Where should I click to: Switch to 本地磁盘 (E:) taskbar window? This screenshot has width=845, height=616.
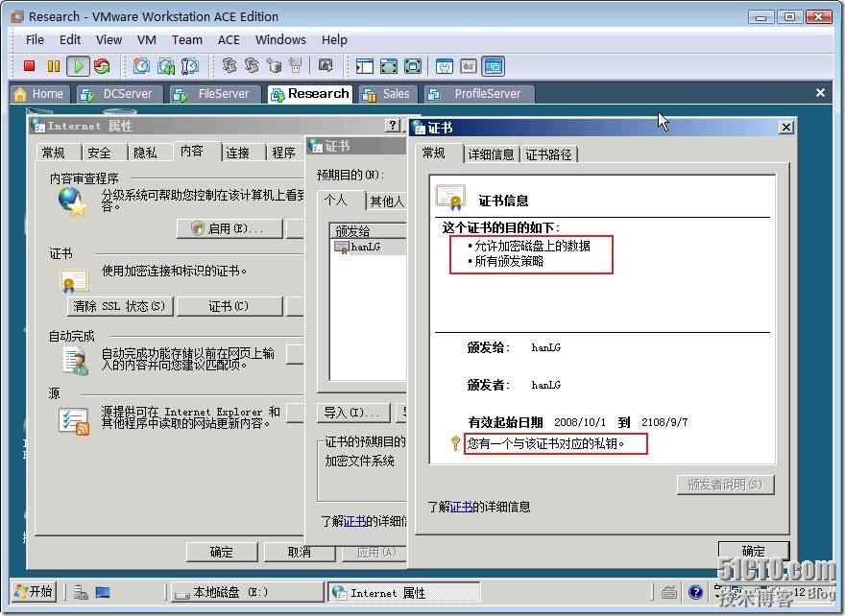246,592
